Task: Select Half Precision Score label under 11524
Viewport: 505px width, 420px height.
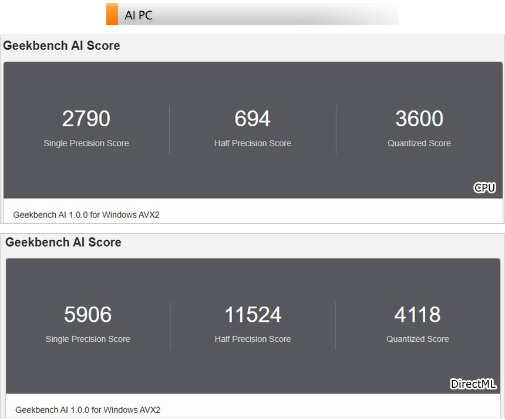Action: 253,339
